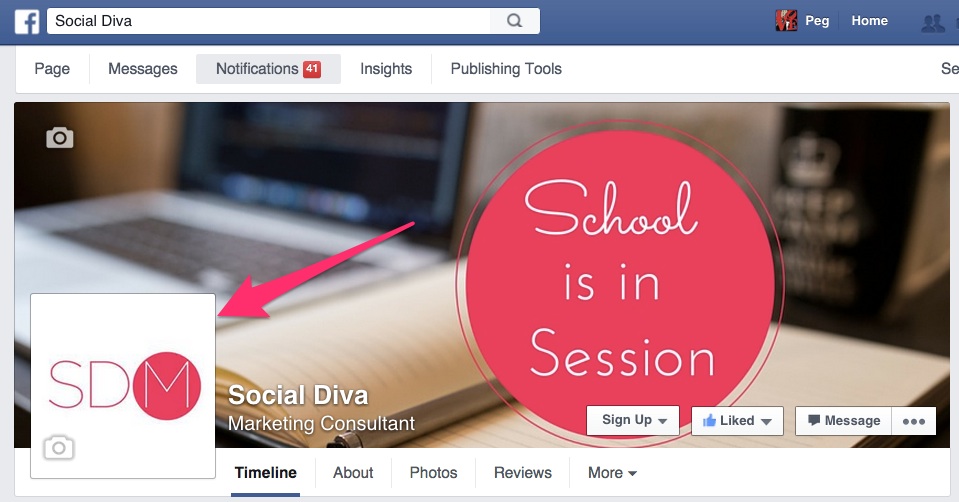
Task: Click the search magnifier icon
Action: 514,21
